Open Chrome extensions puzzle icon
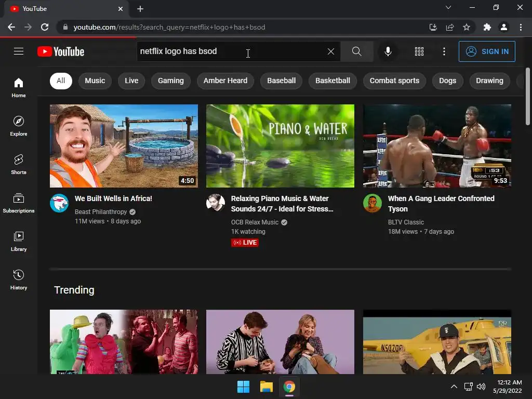The height and width of the screenshot is (399, 532). (487, 27)
